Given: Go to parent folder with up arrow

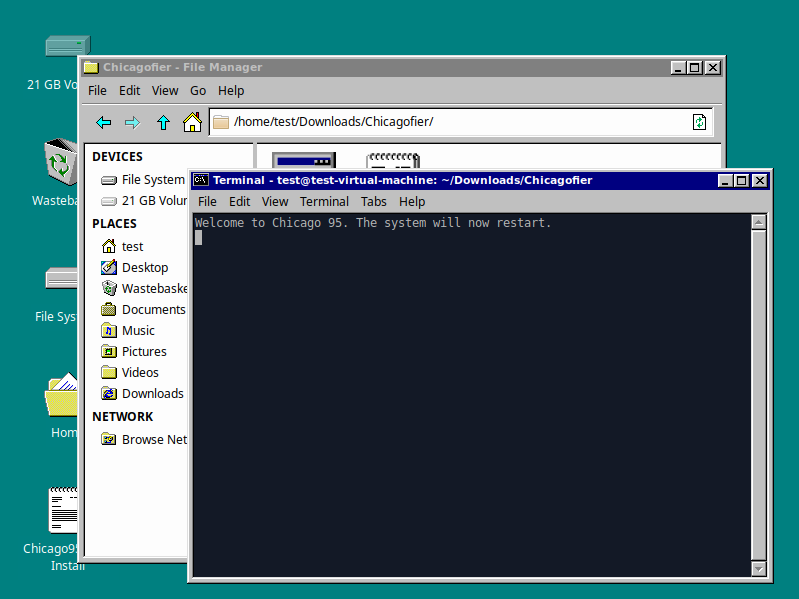Looking at the screenshot, I should [163, 122].
